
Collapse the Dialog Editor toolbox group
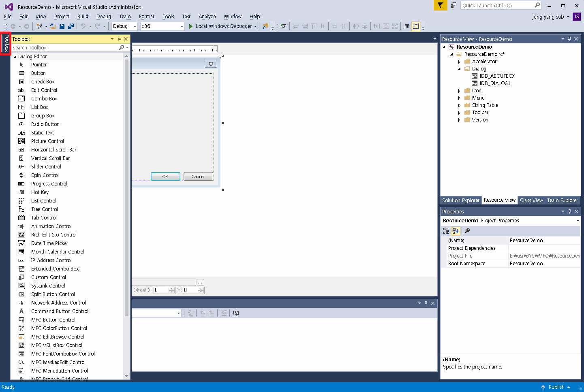coord(15,57)
